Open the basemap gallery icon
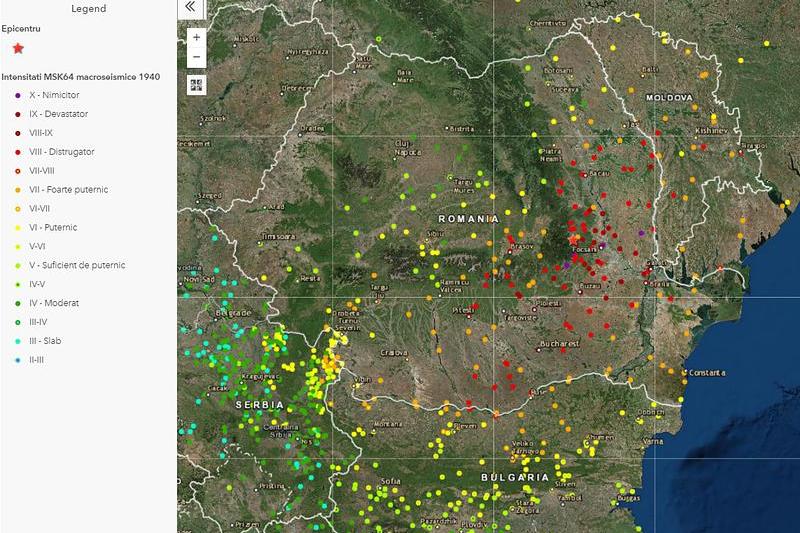 point(196,84)
